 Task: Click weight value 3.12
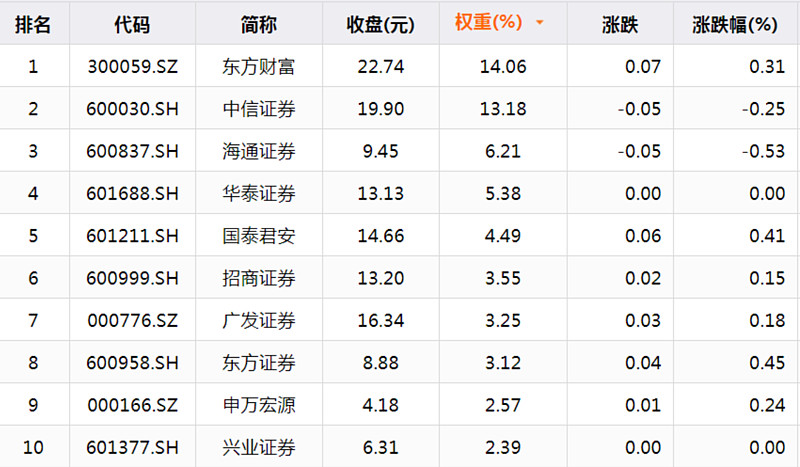pos(503,363)
